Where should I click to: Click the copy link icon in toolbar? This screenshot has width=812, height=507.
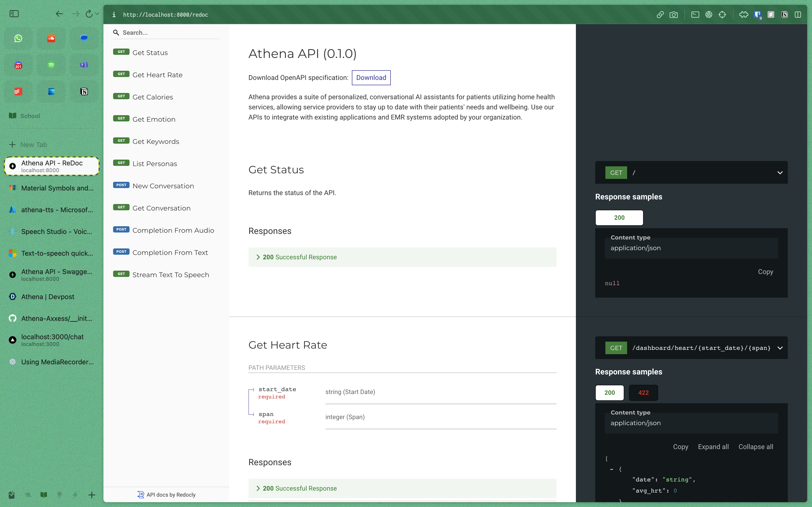click(660, 14)
